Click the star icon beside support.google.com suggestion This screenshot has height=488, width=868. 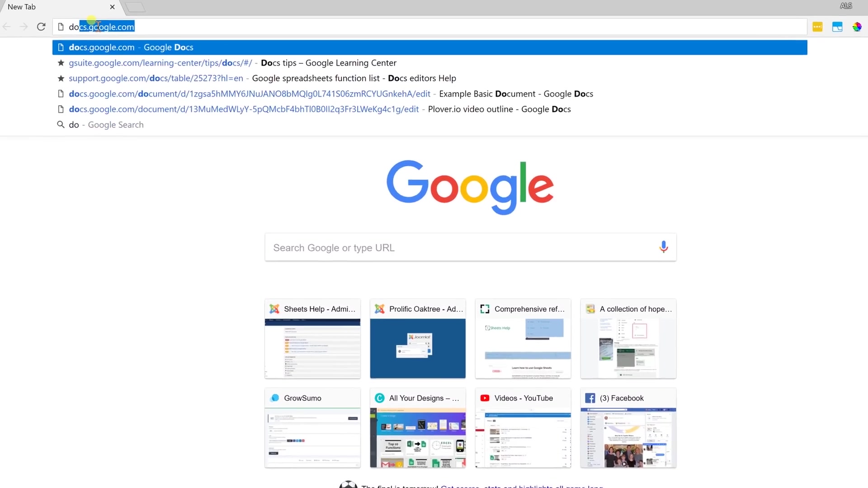click(x=61, y=78)
